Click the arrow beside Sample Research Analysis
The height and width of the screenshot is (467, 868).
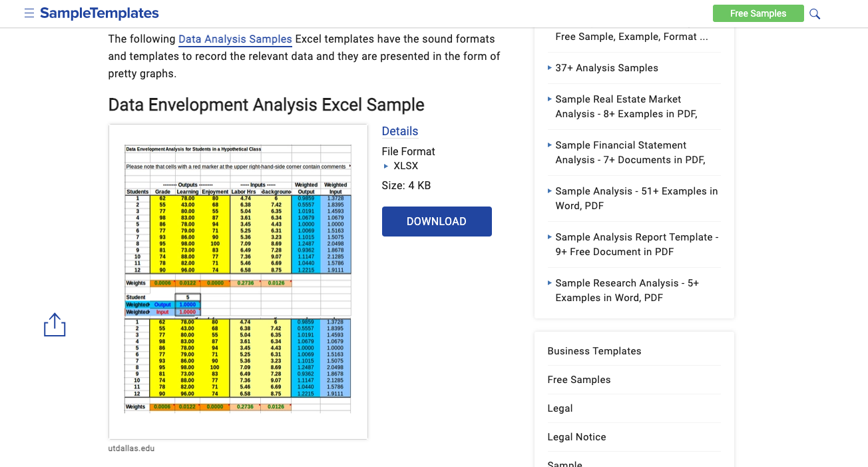click(x=550, y=283)
